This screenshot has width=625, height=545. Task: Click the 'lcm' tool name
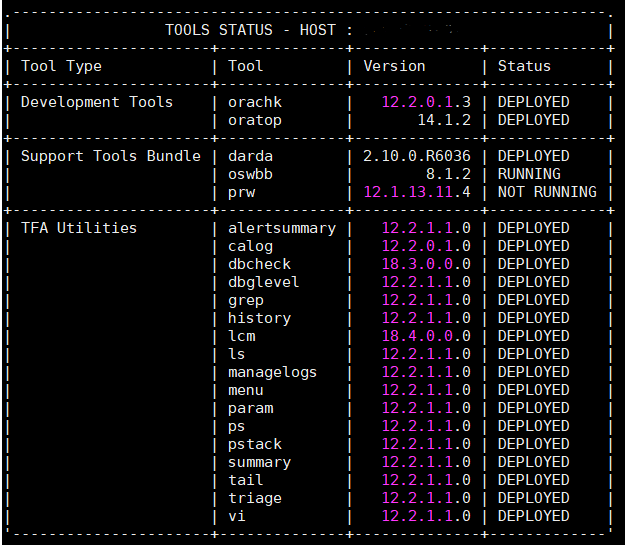click(x=242, y=336)
